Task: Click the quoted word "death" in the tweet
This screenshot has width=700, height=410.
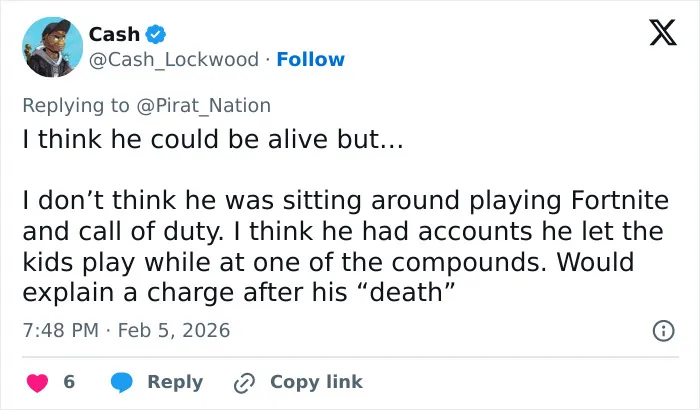Action: tap(406, 293)
